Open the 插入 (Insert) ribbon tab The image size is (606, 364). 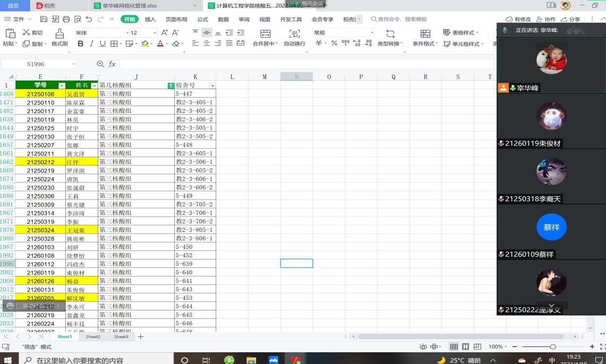[150, 19]
